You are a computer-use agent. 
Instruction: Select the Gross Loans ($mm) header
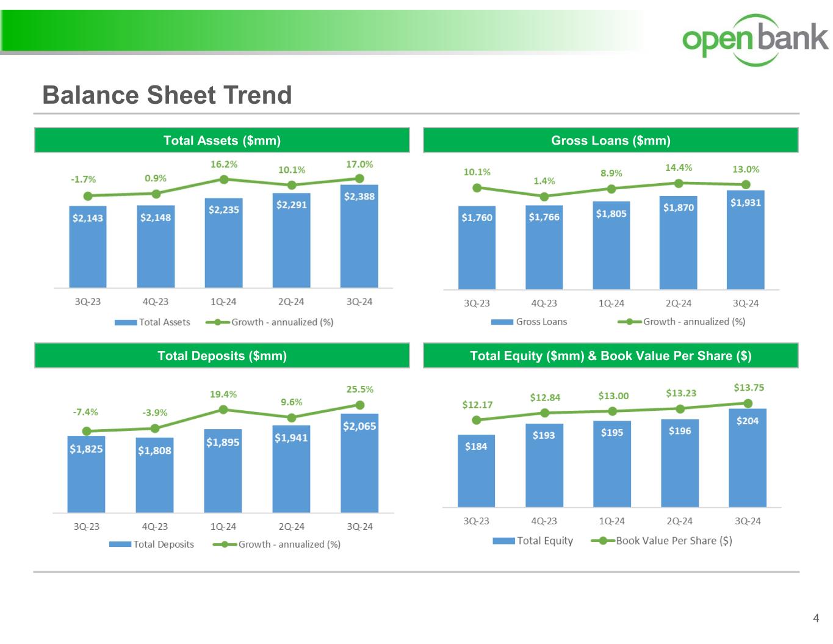coord(610,140)
